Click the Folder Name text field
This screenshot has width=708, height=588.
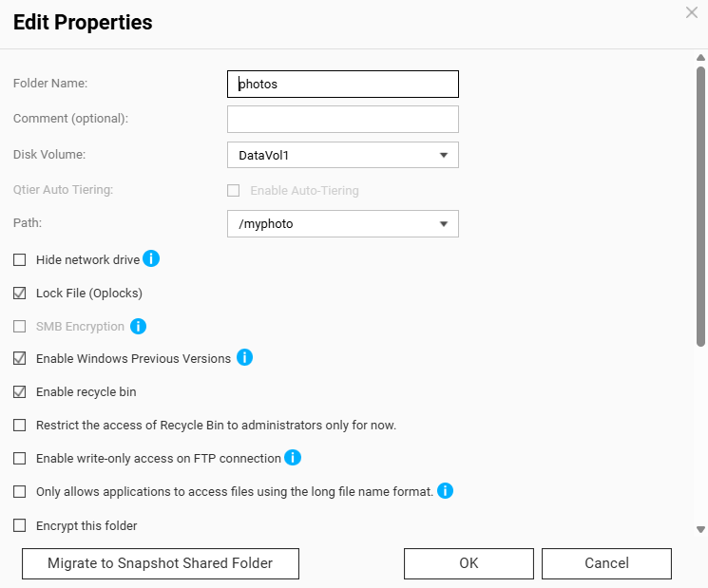point(343,84)
